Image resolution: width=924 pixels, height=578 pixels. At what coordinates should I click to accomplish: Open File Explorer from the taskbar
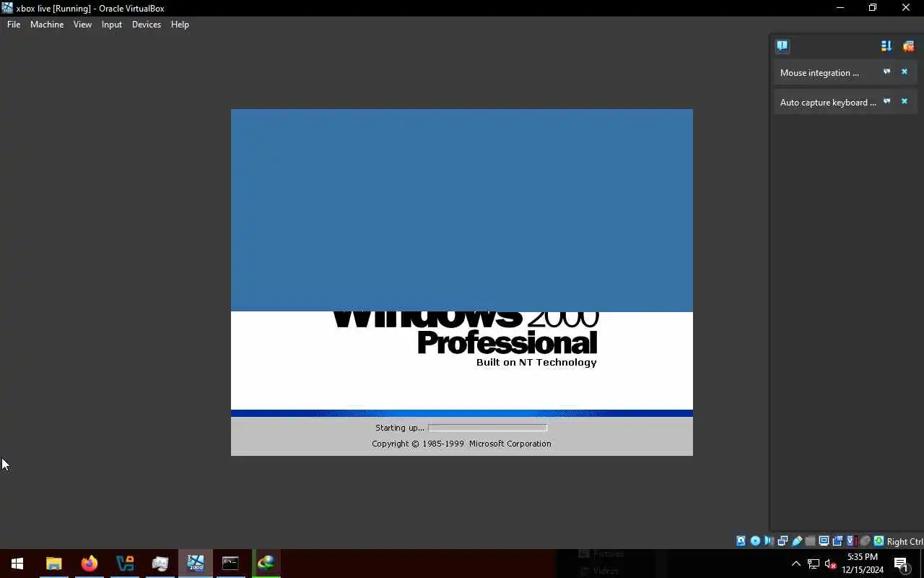coord(53,564)
